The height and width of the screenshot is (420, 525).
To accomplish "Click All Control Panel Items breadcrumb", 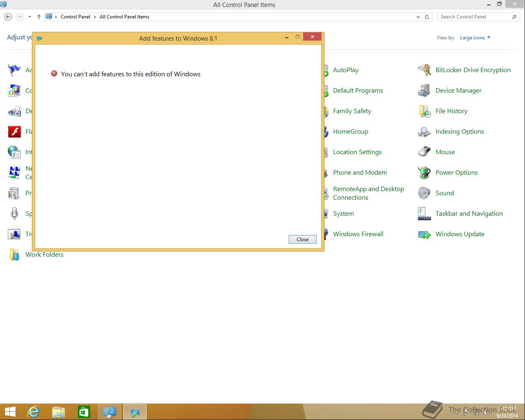I will tap(124, 17).
